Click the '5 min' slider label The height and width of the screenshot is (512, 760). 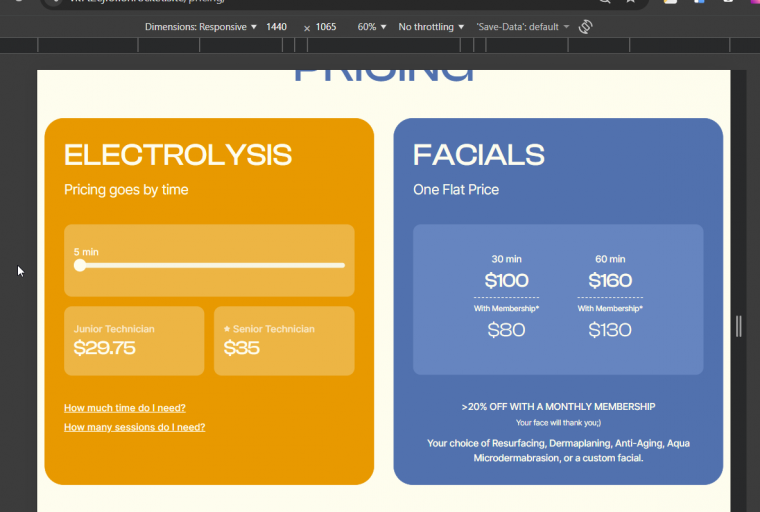coord(86,252)
